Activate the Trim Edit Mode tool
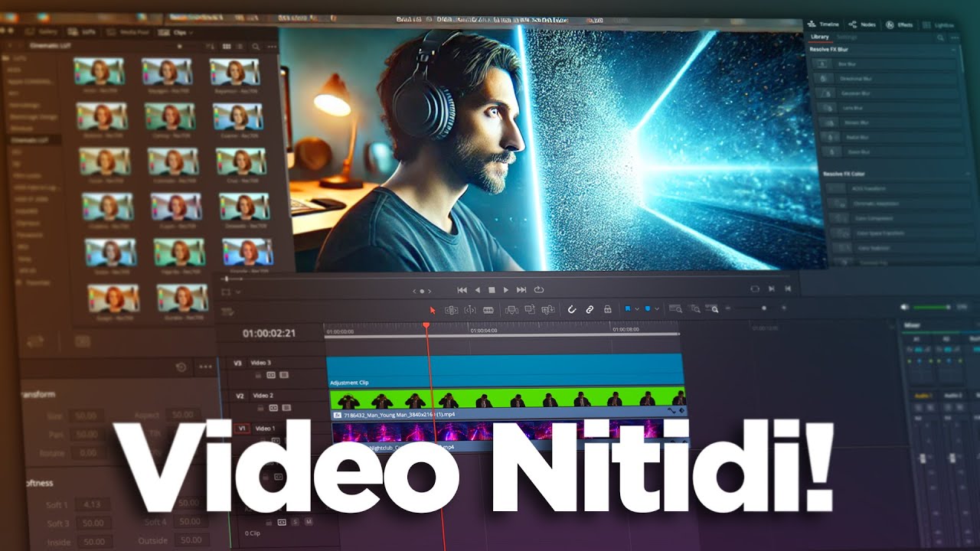 click(452, 310)
